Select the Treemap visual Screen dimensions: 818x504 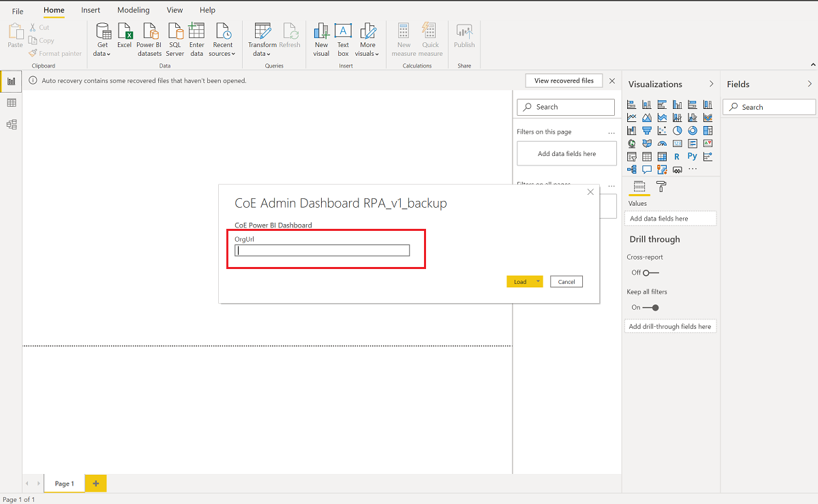pos(708,130)
